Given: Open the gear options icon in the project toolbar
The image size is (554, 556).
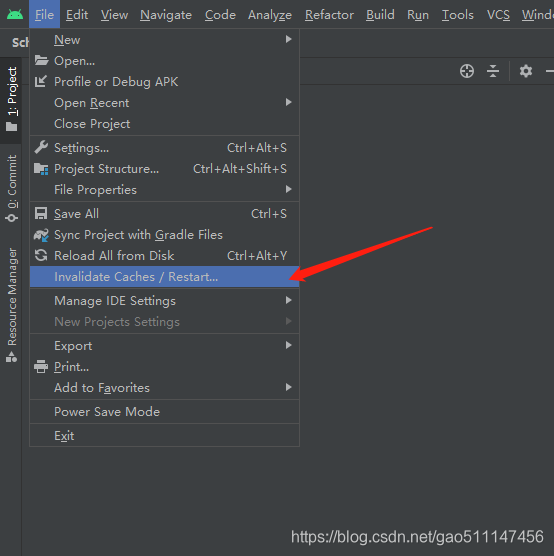Looking at the screenshot, I should coord(526,71).
